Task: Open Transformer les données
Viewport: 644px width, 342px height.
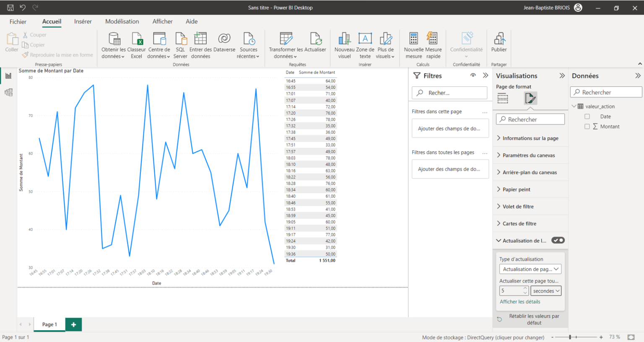Action: tap(286, 45)
